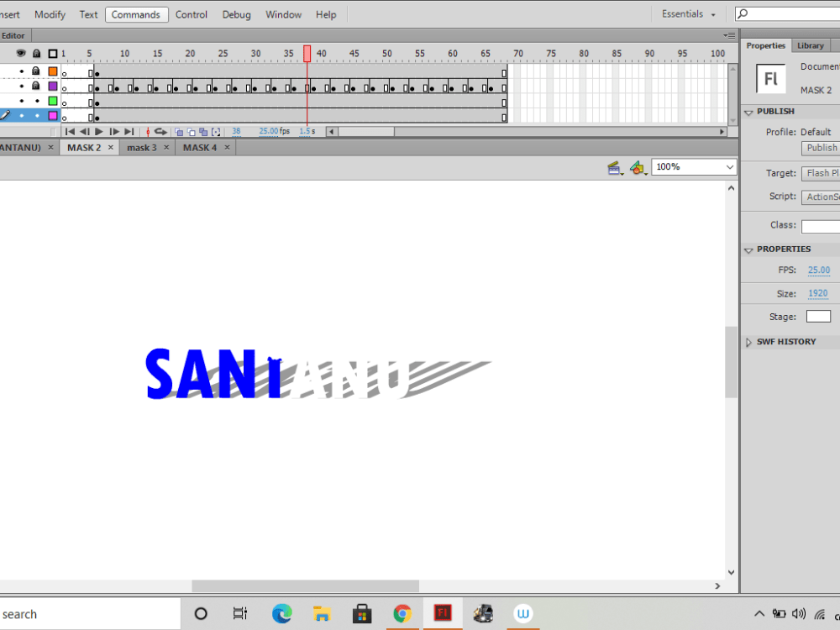Open the Stage color picker swatch

(x=818, y=316)
